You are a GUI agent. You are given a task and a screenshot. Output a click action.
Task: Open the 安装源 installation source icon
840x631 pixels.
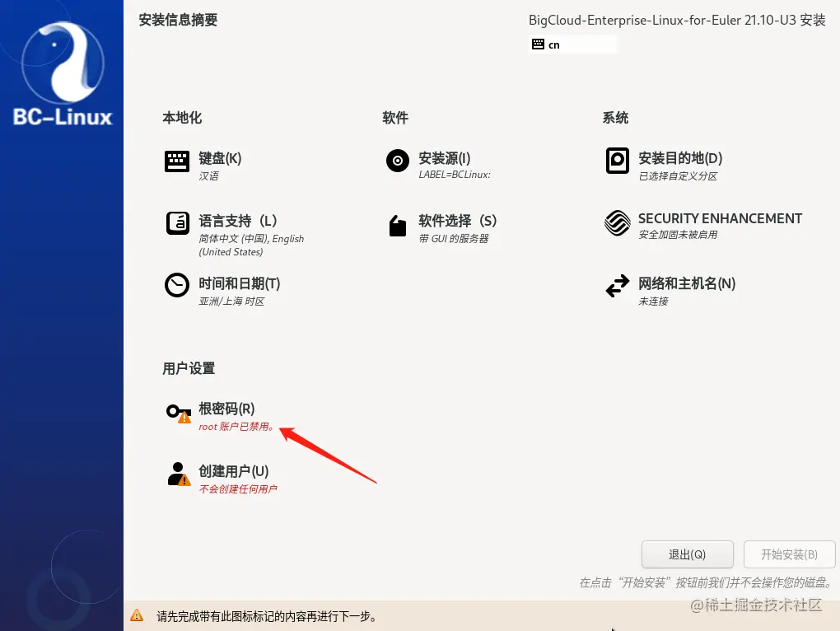(397, 161)
